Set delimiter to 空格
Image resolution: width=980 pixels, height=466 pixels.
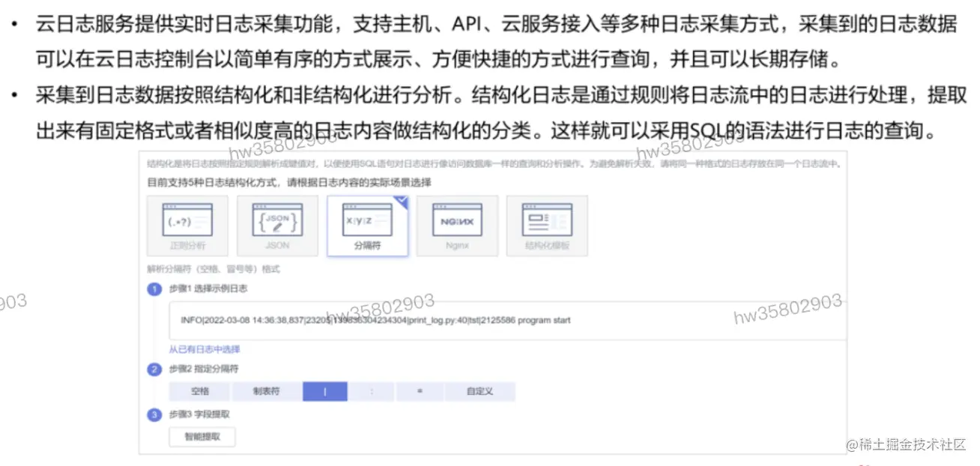(x=199, y=392)
